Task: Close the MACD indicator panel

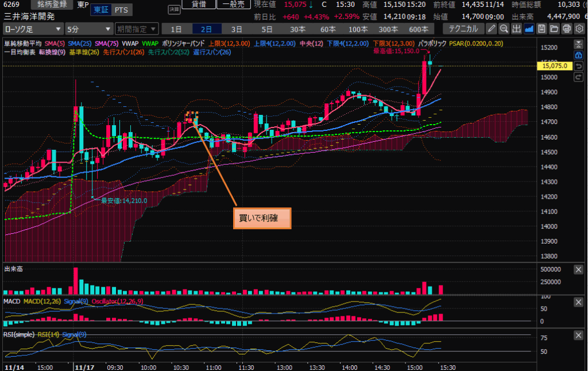Action: 579,302
